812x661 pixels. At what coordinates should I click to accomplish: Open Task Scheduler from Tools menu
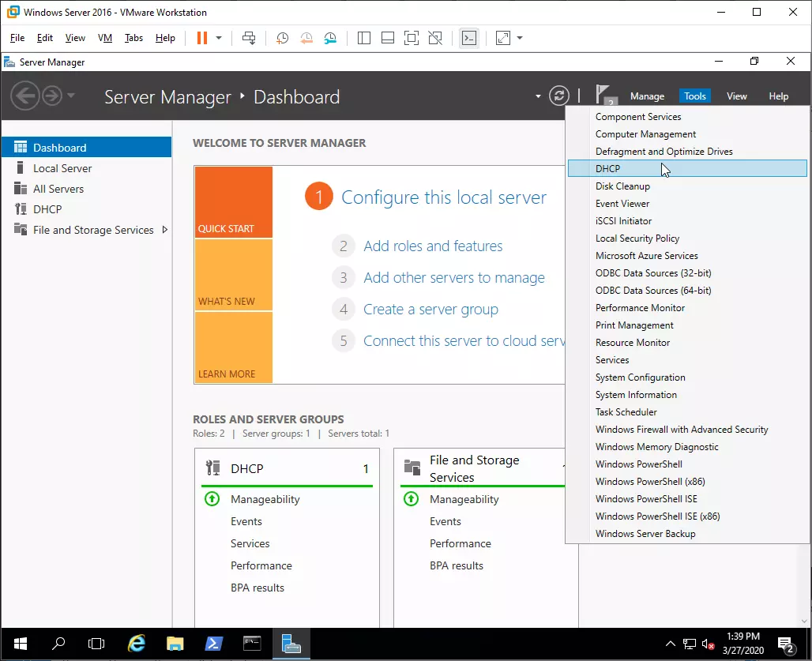687,412
